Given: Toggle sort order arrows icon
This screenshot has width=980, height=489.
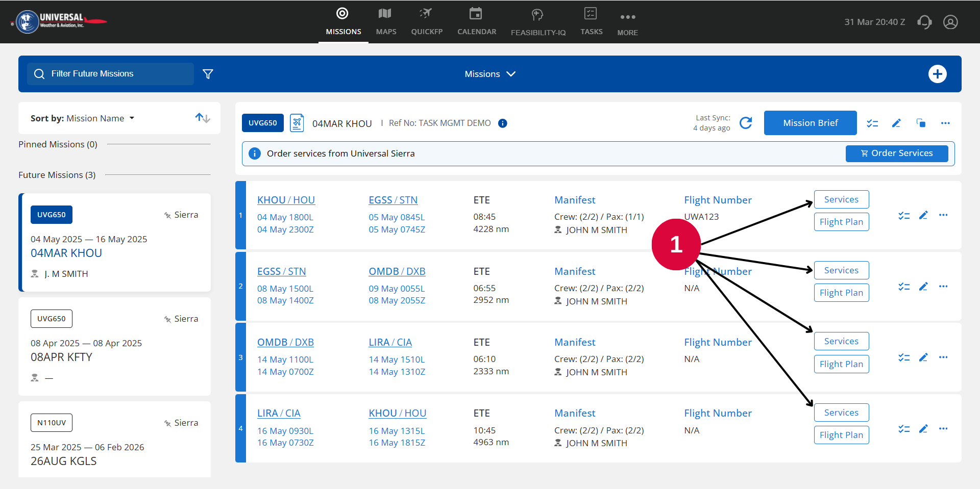Looking at the screenshot, I should click(203, 118).
